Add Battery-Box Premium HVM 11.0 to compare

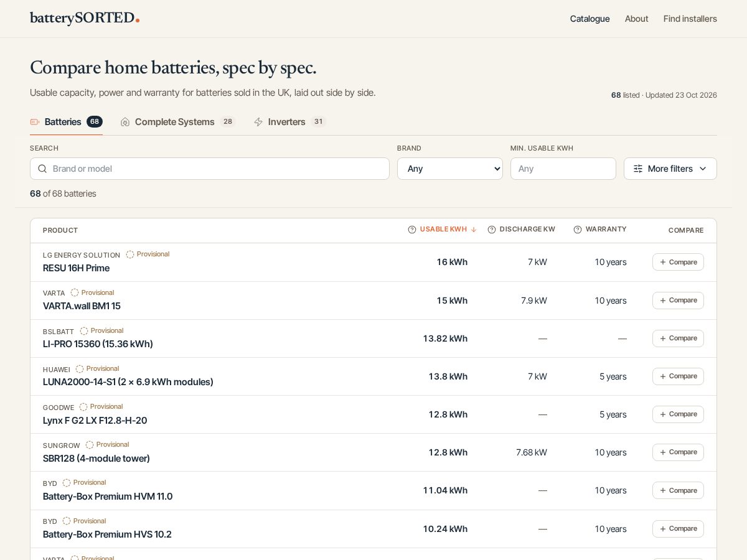point(678,490)
